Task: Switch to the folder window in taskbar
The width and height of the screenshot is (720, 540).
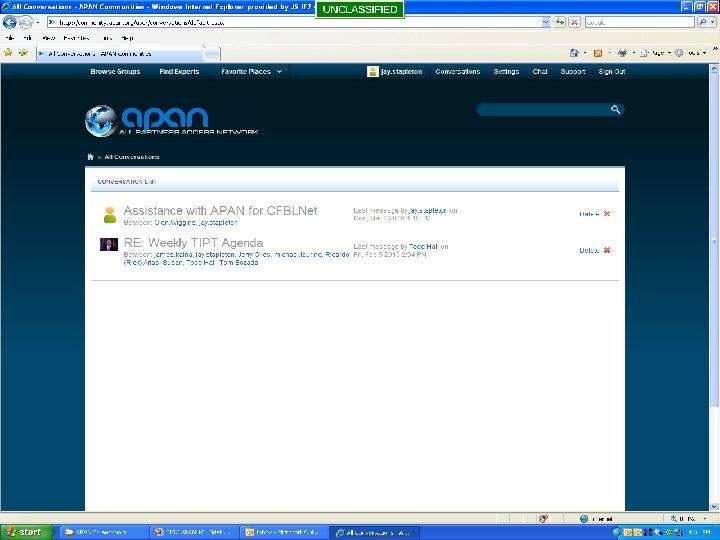Action: [103, 532]
